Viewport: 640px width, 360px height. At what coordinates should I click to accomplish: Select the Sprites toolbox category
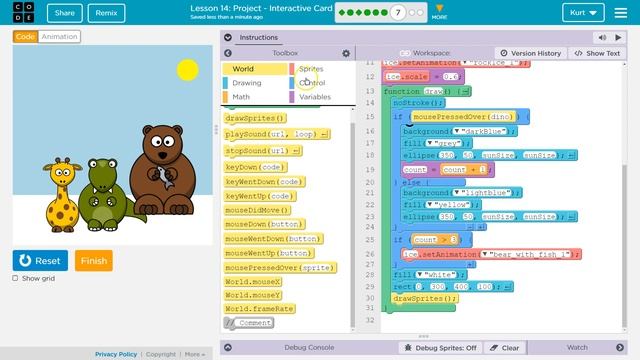[311, 69]
